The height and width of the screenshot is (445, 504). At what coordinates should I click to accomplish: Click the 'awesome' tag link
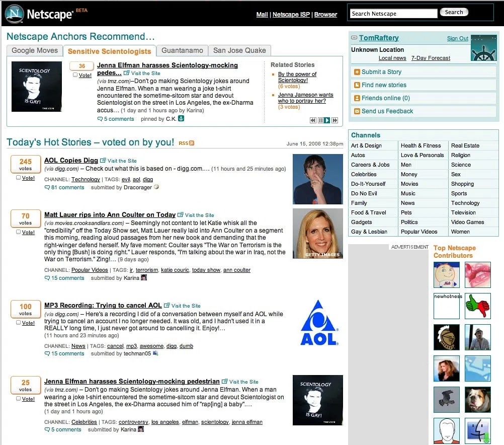tap(151, 346)
